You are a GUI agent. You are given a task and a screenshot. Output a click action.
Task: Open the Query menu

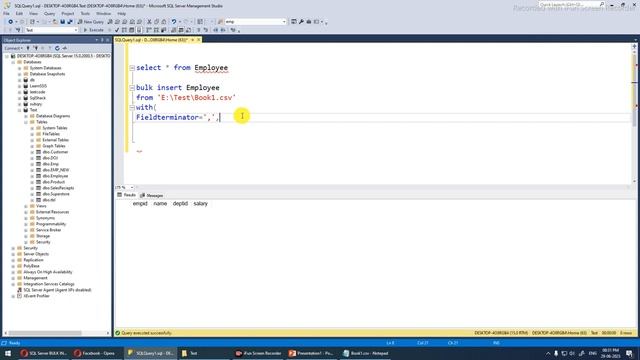pyautogui.click(x=49, y=13)
